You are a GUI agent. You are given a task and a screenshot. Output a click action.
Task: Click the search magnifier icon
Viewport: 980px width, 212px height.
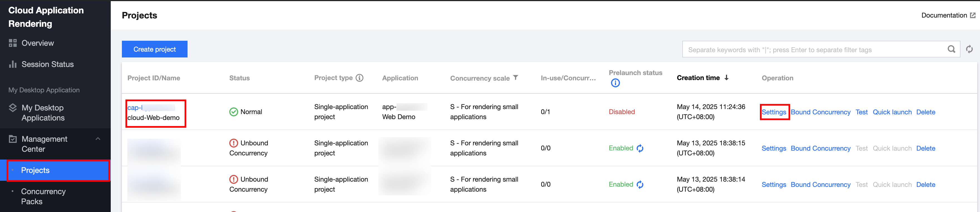click(951, 49)
